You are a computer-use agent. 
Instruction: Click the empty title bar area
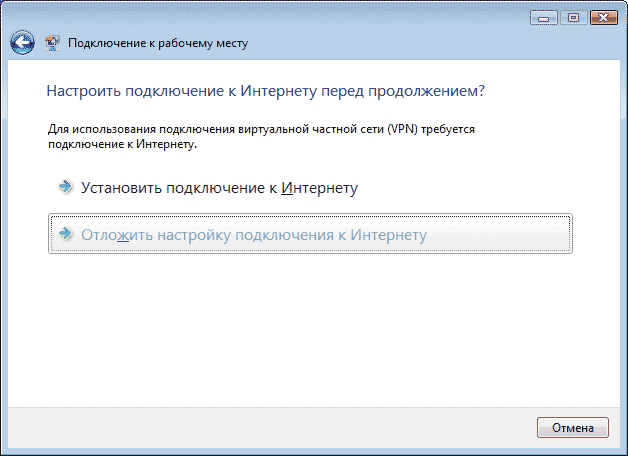coord(300,17)
